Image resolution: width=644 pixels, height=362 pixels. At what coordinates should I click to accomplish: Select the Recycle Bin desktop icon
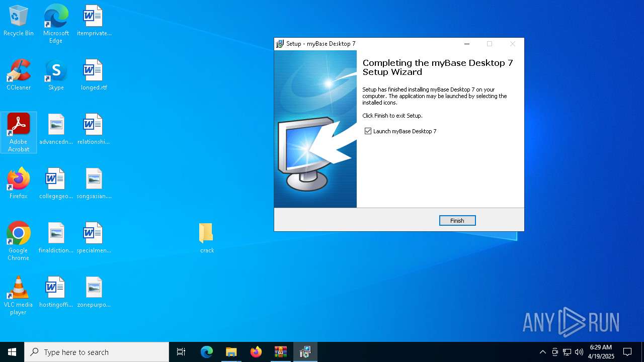pos(19,21)
